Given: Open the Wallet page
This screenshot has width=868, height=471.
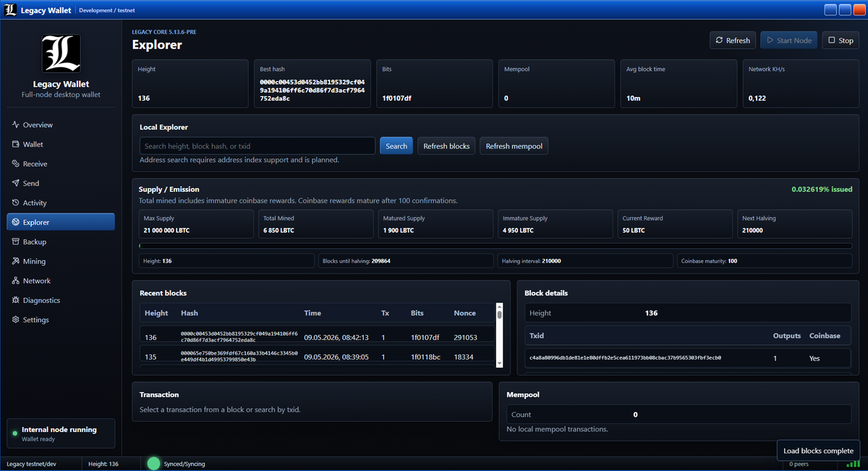Looking at the screenshot, I should [x=61, y=145].
